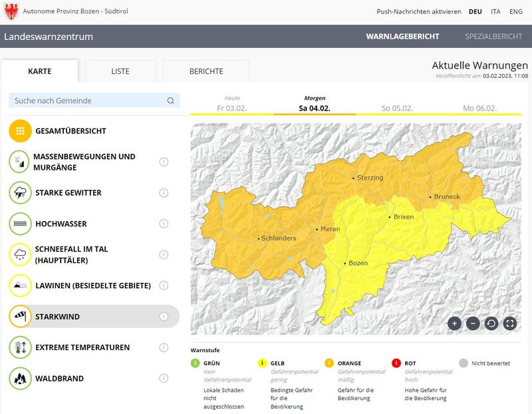Screen dimensions: 532x414
Task: Open the Spezialbericht section
Action: (493, 37)
